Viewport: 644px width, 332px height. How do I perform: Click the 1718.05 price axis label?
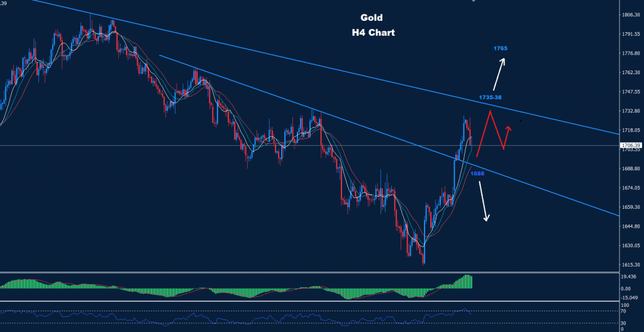click(631, 130)
